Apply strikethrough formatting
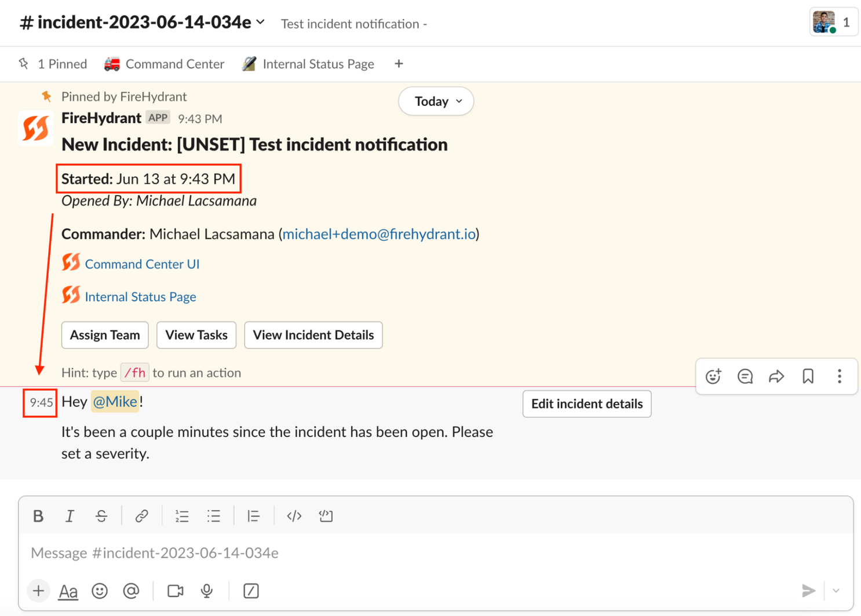The height and width of the screenshot is (616, 861). click(x=101, y=516)
